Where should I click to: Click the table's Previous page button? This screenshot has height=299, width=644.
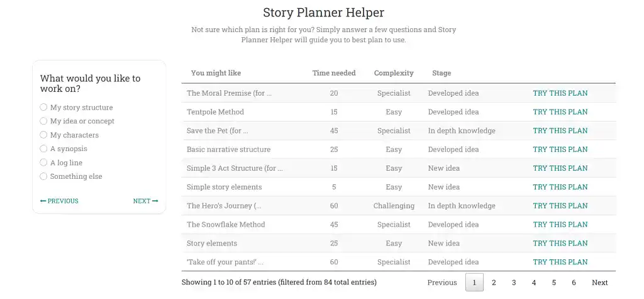(x=442, y=283)
